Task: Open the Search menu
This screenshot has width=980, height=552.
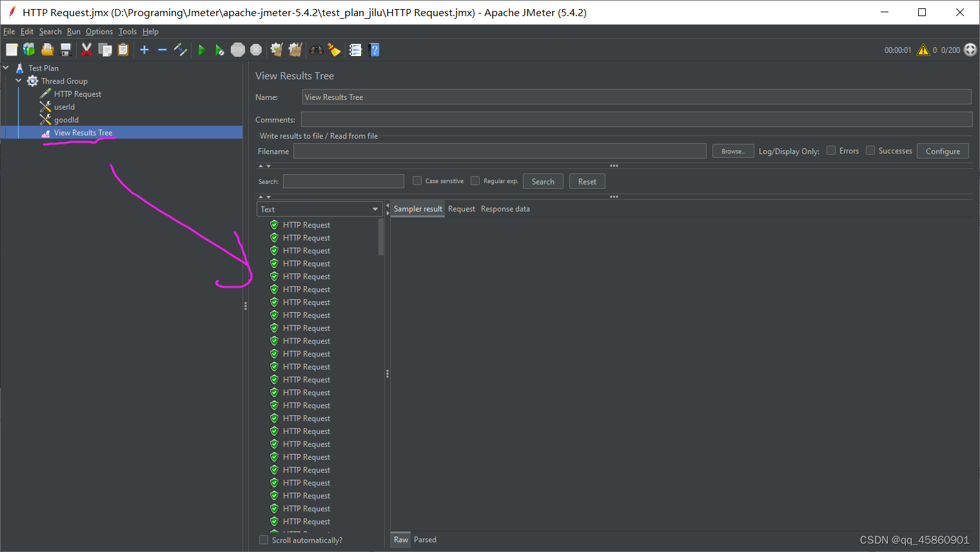Action: pyautogui.click(x=50, y=32)
